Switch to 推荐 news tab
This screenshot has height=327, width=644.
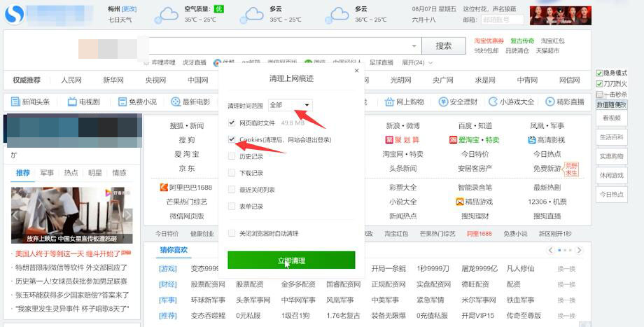23,172
